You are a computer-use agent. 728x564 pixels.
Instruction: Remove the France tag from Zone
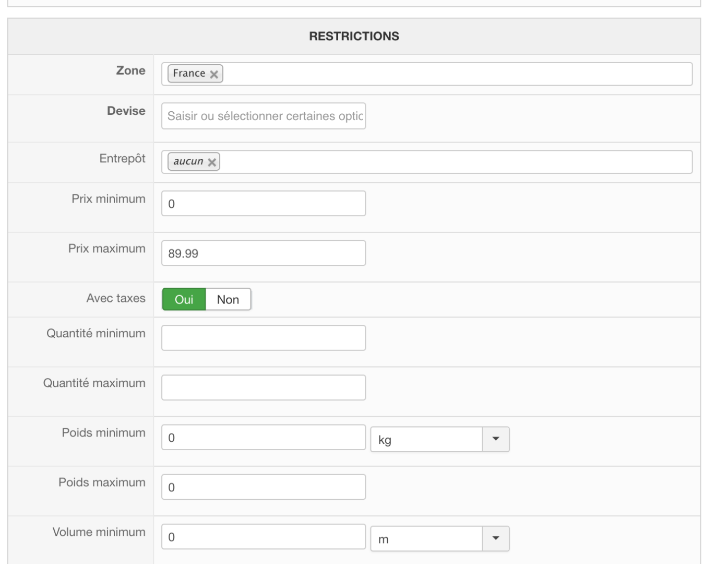[214, 74]
